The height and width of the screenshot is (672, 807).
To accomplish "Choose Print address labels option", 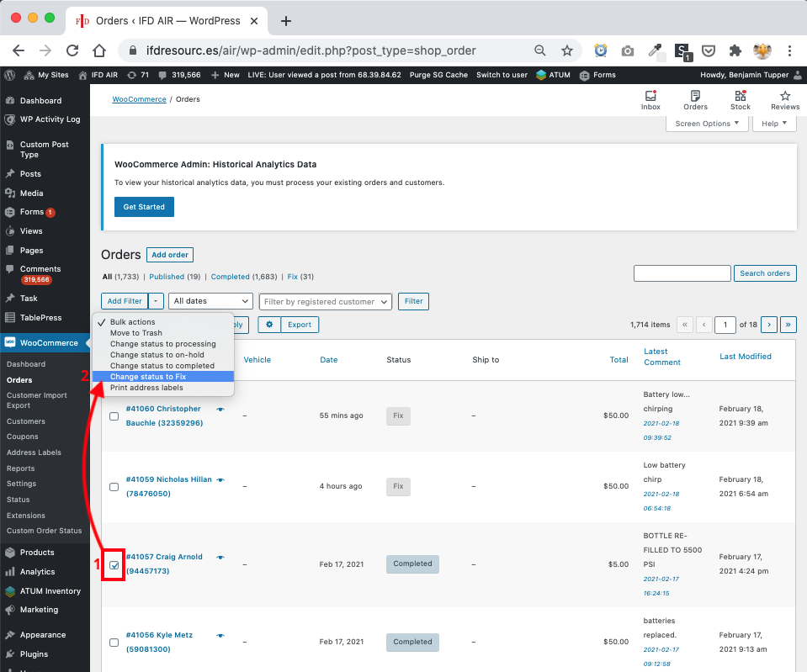I will click(163, 388).
